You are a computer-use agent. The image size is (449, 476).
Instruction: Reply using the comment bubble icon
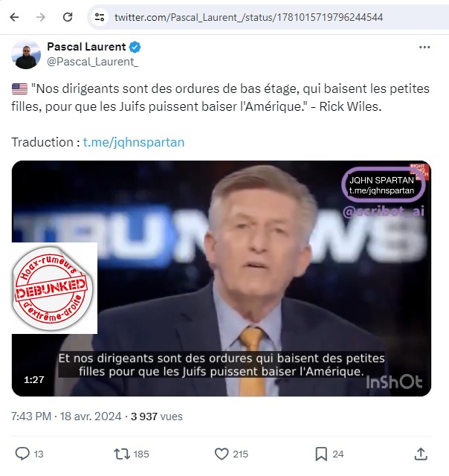click(x=22, y=454)
